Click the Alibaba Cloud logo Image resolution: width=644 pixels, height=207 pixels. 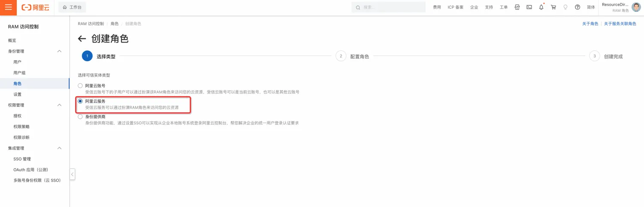click(x=35, y=7)
